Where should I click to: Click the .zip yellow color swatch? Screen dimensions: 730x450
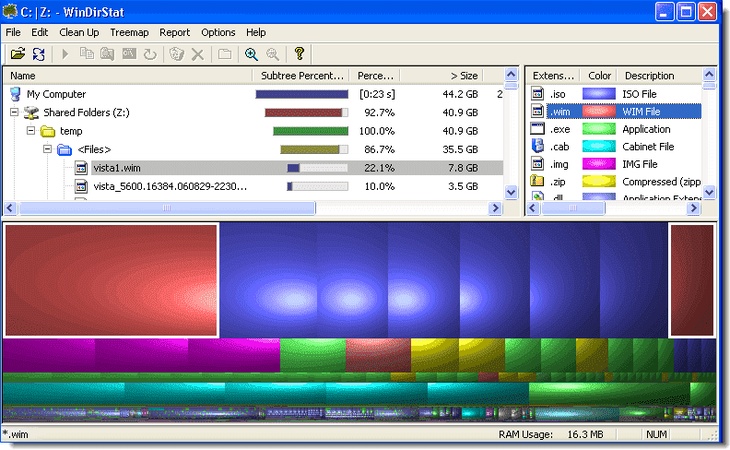click(x=599, y=181)
